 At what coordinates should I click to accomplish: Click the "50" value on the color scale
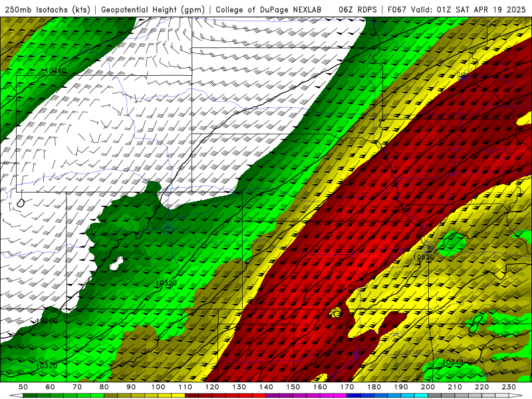click(x=23, y=387)
